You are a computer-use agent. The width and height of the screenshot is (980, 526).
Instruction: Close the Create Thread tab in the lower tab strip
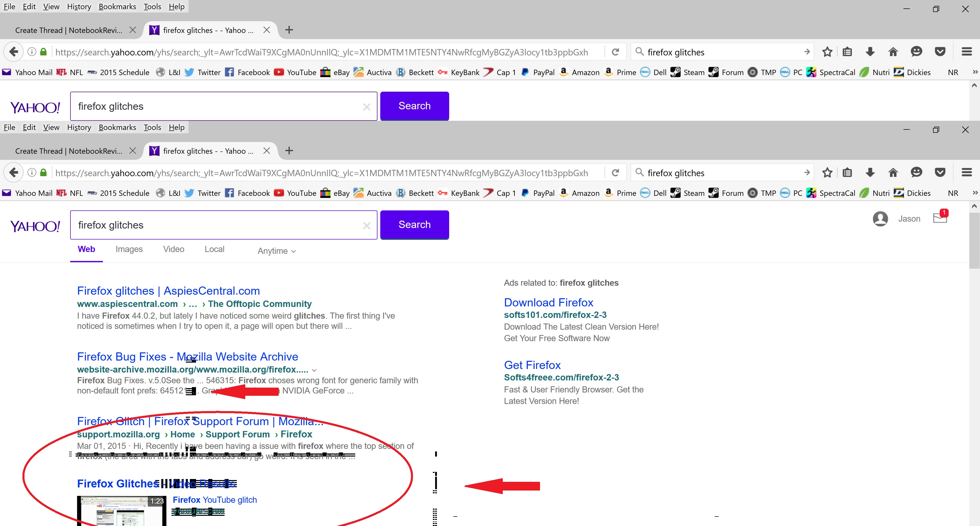click(x=132, y=151)
